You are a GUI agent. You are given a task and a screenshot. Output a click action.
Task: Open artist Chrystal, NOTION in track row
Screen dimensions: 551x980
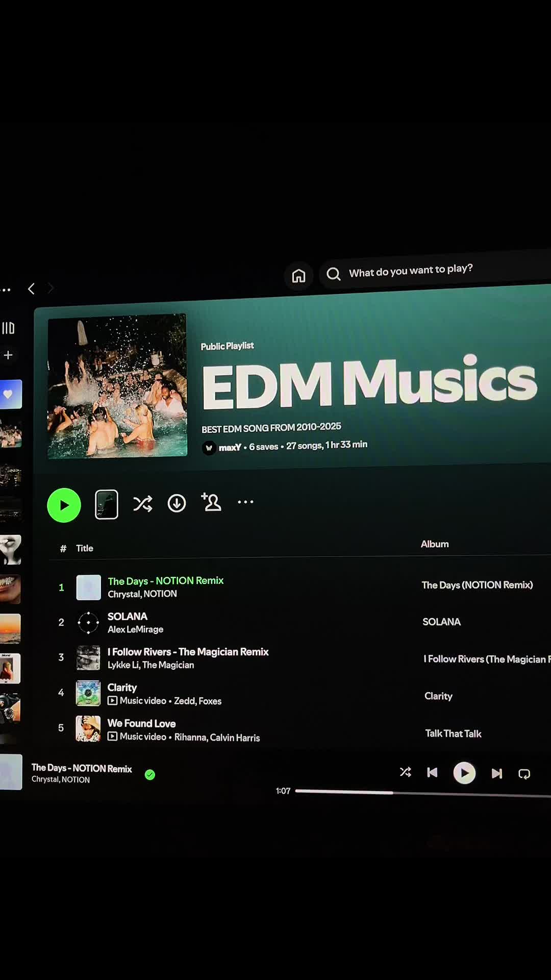point(142,594)
